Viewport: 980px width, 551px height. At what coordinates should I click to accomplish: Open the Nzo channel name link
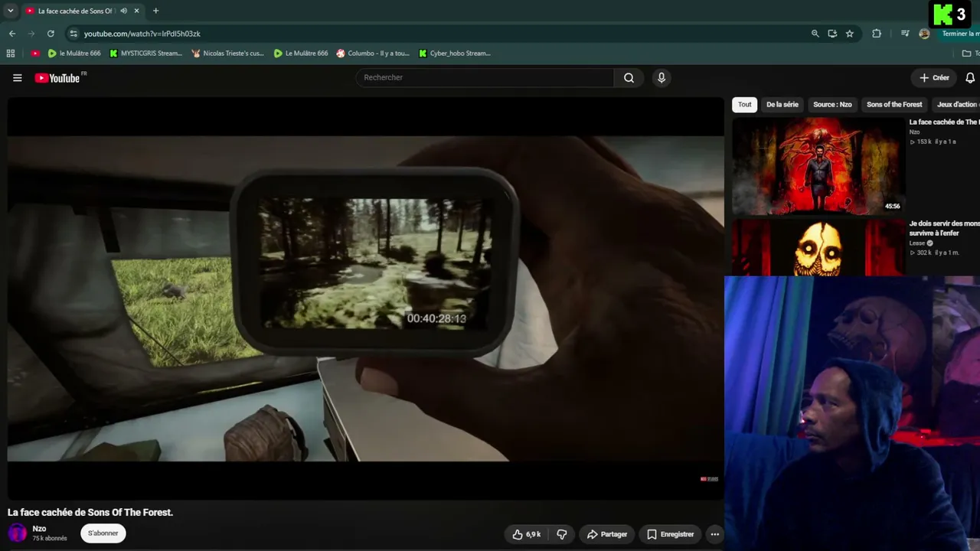(39, 529)
